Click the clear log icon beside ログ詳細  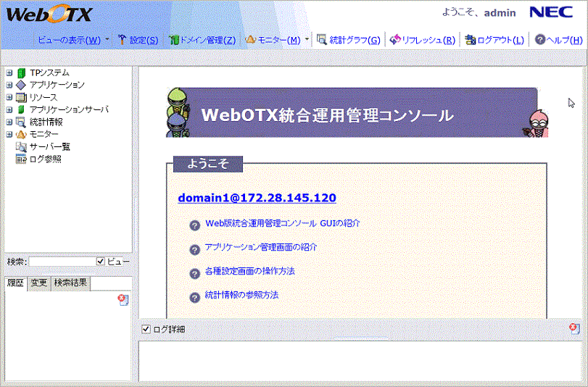(574, 329)
